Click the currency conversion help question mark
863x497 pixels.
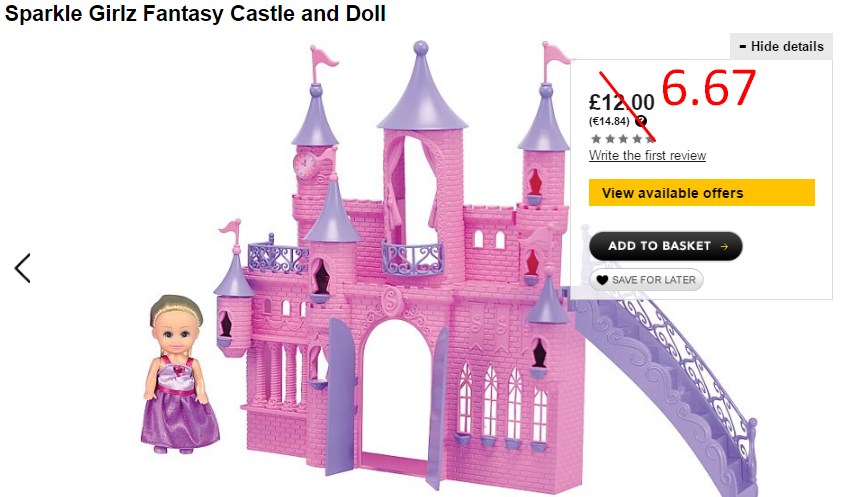click(641, 121)
